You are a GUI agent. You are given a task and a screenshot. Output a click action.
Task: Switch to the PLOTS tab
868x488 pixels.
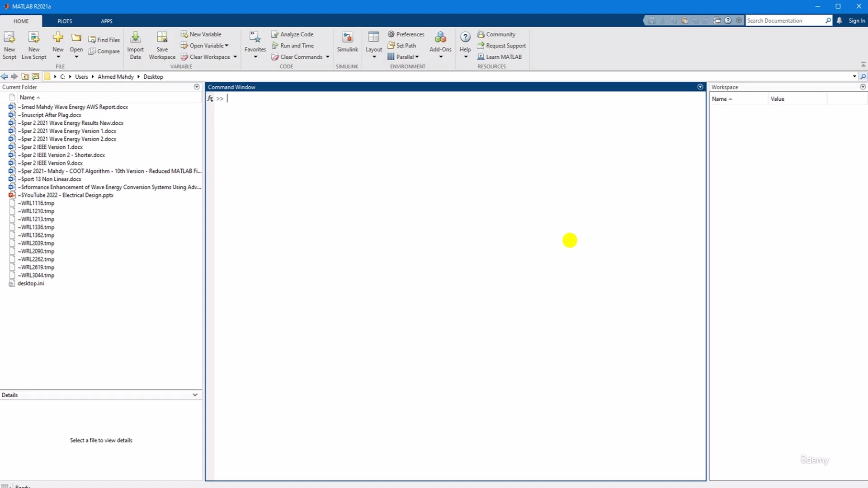pos(65,21)
